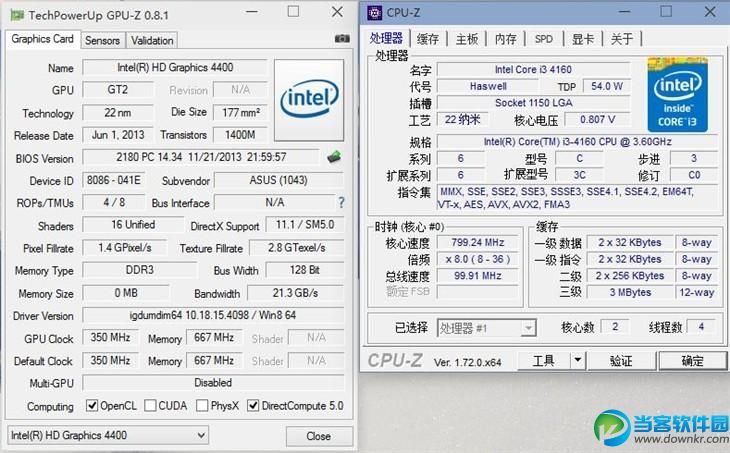The image size is (730, 453).
Task: Click the GPU value GT2
Action: tap(118, 90)
